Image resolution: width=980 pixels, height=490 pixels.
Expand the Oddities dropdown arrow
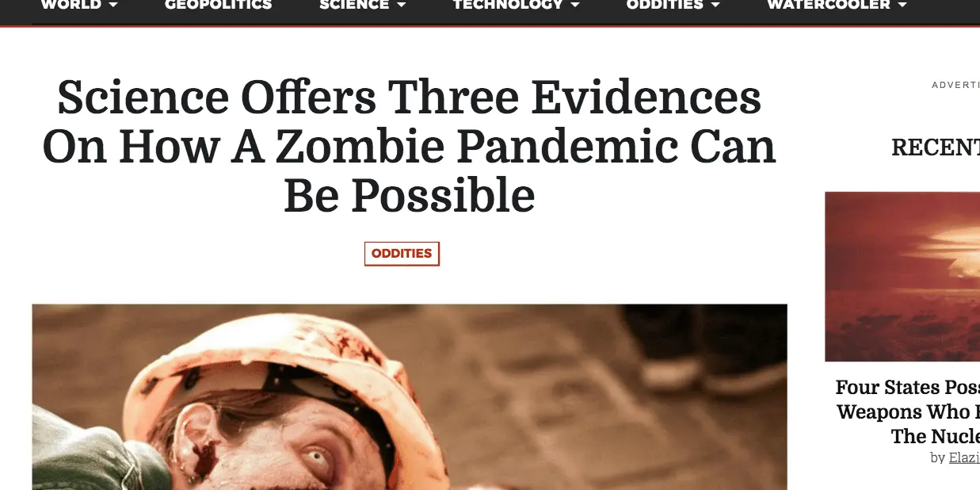[715, 6]
